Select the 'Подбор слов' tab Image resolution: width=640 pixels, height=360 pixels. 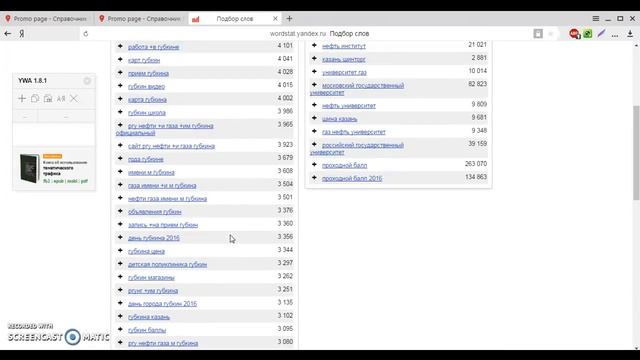tap(234, 19)
